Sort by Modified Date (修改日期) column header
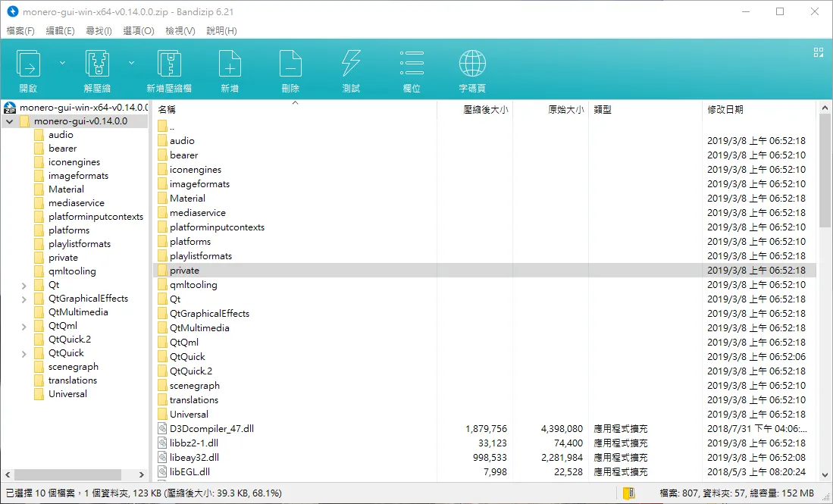 (x=759, y=109)
